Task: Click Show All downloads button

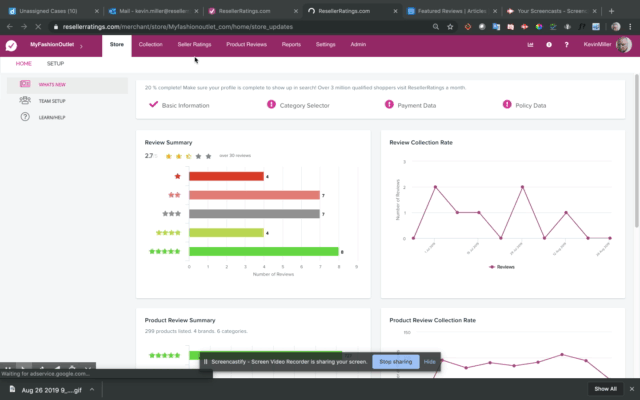Action: [x=605, y=389]
